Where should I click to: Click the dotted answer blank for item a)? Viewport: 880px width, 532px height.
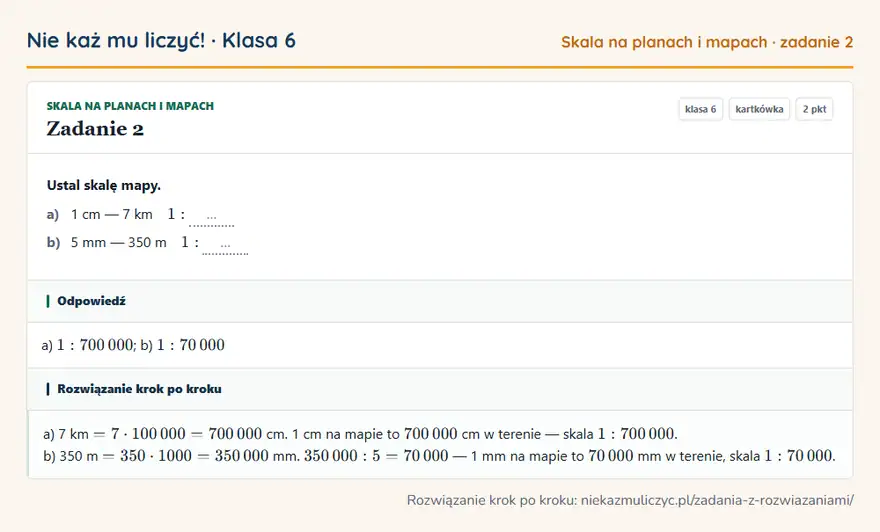[x=212, y=218]
